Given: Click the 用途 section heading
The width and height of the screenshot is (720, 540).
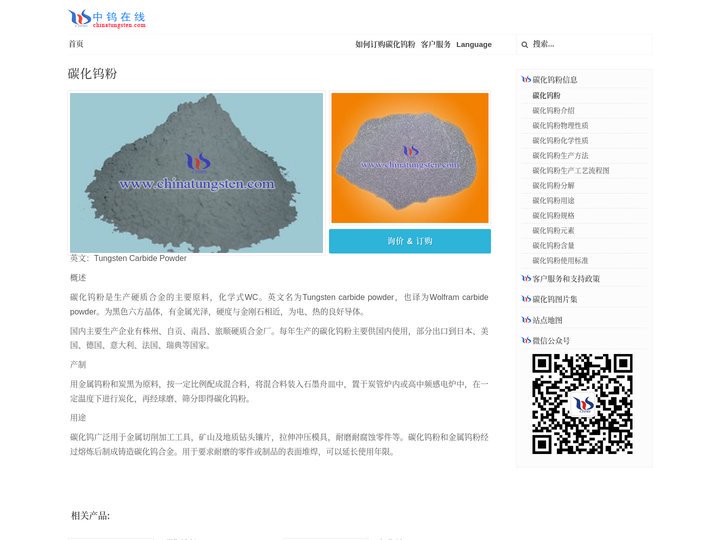Looking at the screenshot, I should pyautogui.click(x=78, y=417).
